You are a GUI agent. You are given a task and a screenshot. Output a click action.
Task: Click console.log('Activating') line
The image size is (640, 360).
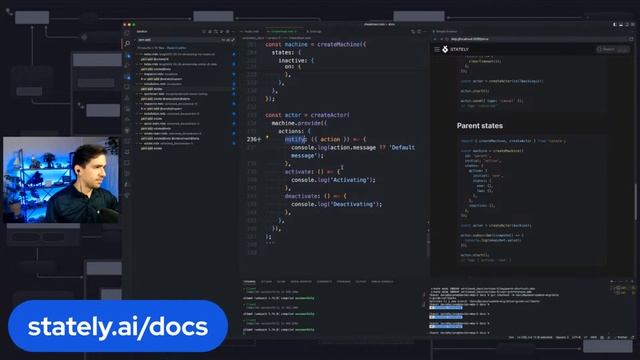coord(333,180)
